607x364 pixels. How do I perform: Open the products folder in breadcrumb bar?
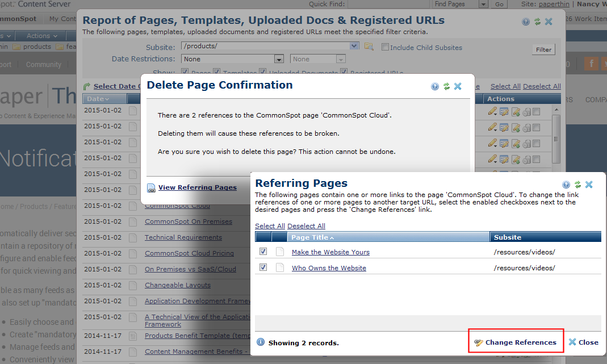tap(32, 47)
